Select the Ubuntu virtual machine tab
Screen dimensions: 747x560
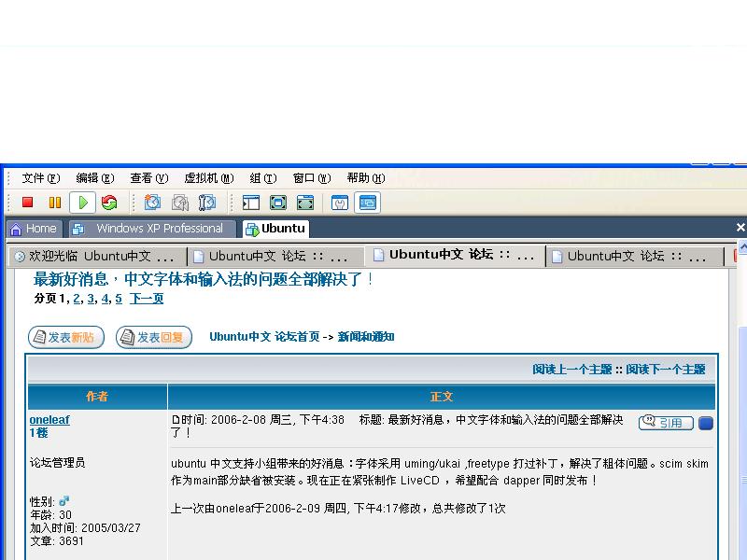(275, 229)
